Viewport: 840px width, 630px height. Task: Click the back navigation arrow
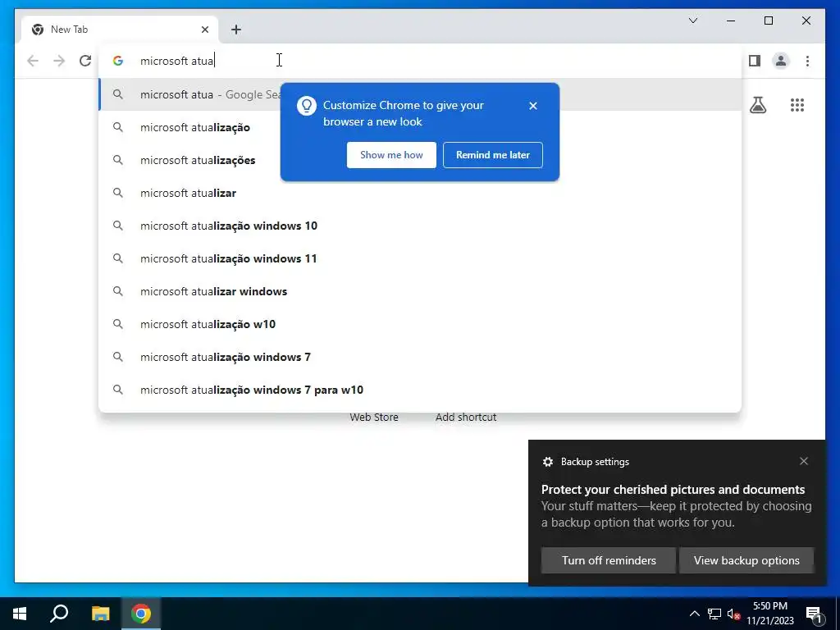click(33, 61)
